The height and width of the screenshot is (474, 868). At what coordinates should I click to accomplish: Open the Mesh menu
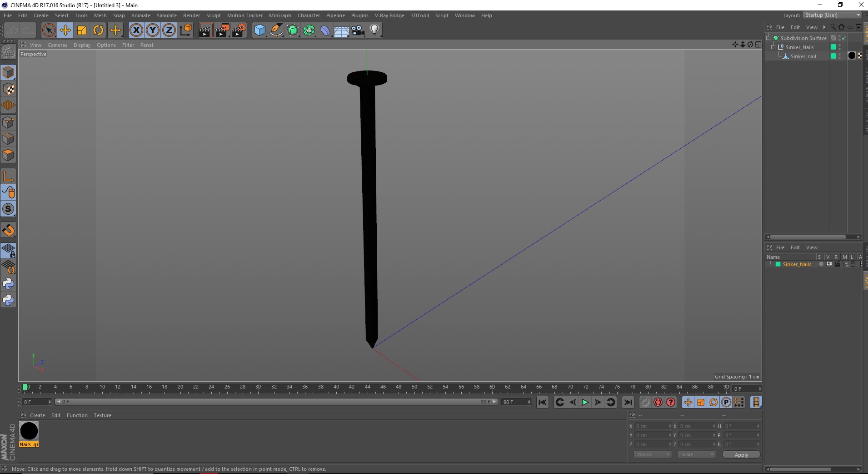[100, 15]
